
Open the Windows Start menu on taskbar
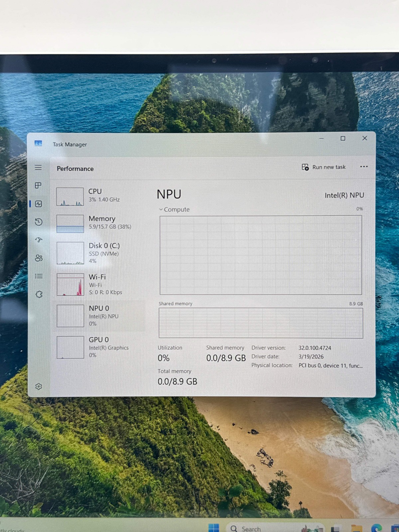(214, 528)
